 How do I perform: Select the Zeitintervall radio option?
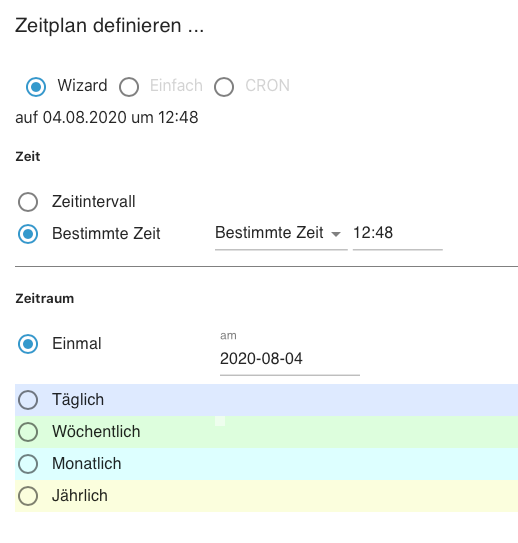pos(28,202)
